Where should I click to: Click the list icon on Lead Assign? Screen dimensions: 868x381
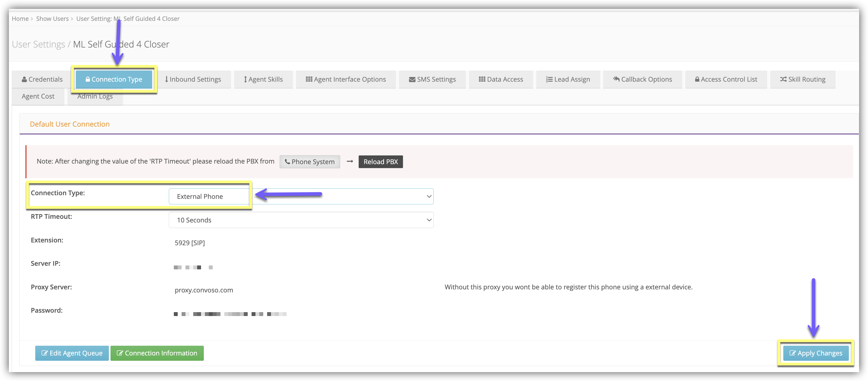(549, 79)
